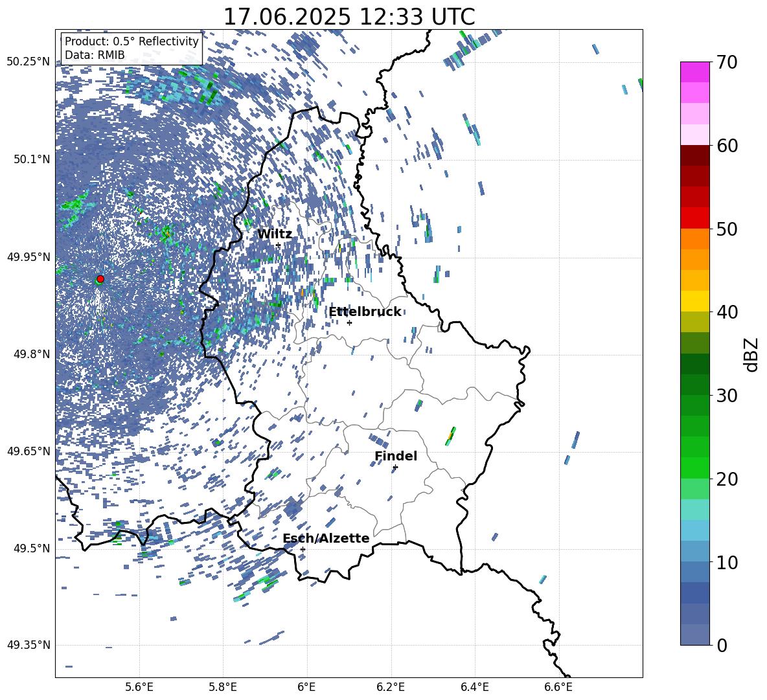
Task: Click the 30 colorbar tick label
Action: [x=726, y=396]
